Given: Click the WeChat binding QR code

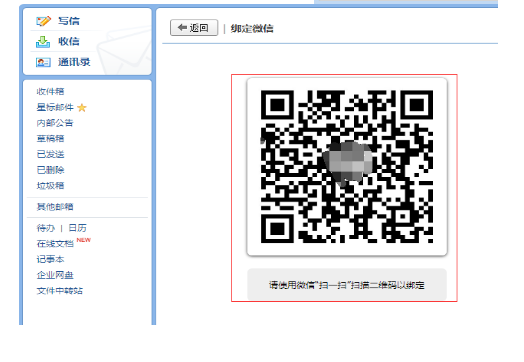Looking at the screenshot, I should 347,166.
